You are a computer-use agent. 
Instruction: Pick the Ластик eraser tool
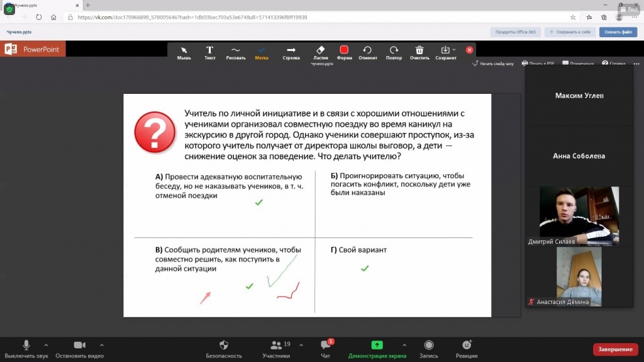click(x=320, y=52)
